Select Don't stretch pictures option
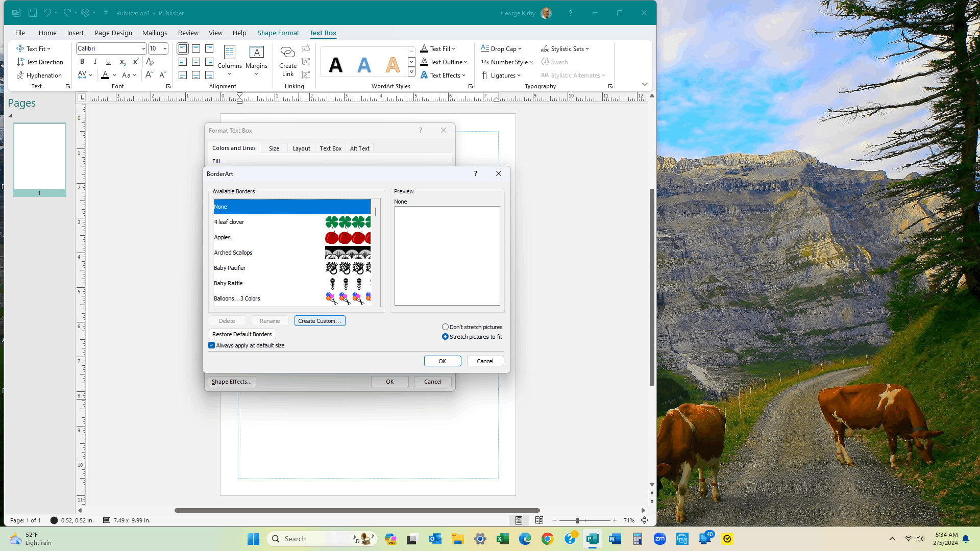This screenshot has width=980, height=551. pyautogui.click(x=445, y=327)
